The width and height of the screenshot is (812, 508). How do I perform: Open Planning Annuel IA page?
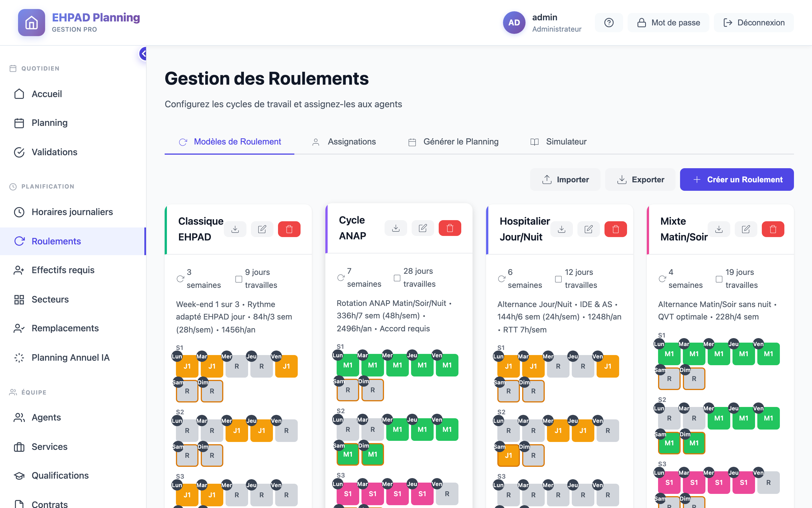click(x=73, y=358)
